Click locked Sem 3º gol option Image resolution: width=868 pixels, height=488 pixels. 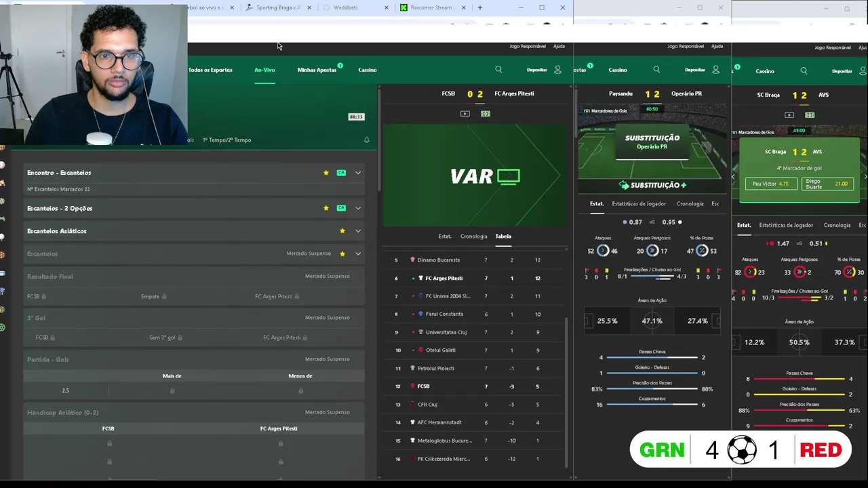[165, 338]
